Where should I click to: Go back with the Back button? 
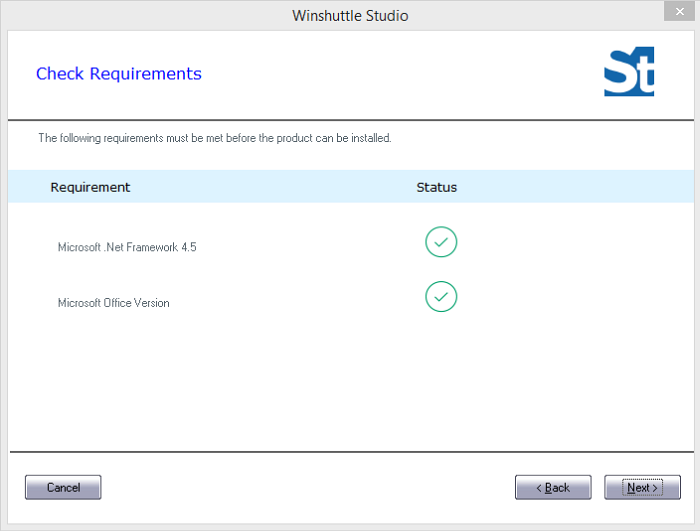[x=553, y=487]
